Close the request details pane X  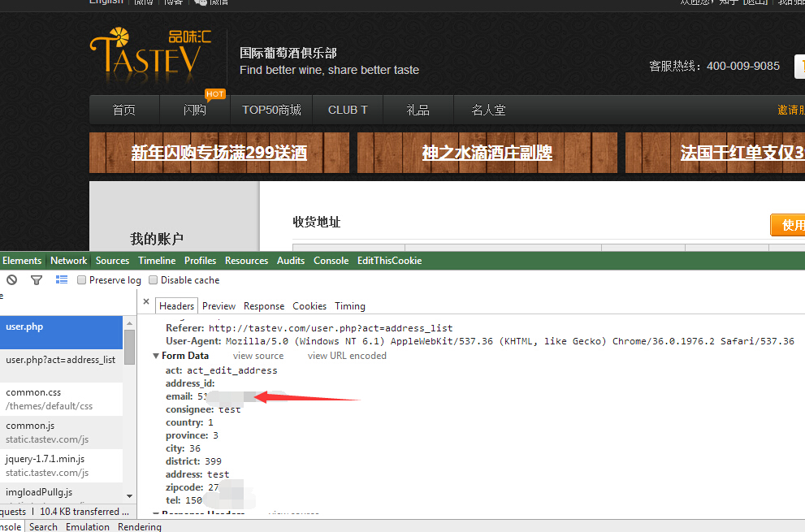point(146,301)
